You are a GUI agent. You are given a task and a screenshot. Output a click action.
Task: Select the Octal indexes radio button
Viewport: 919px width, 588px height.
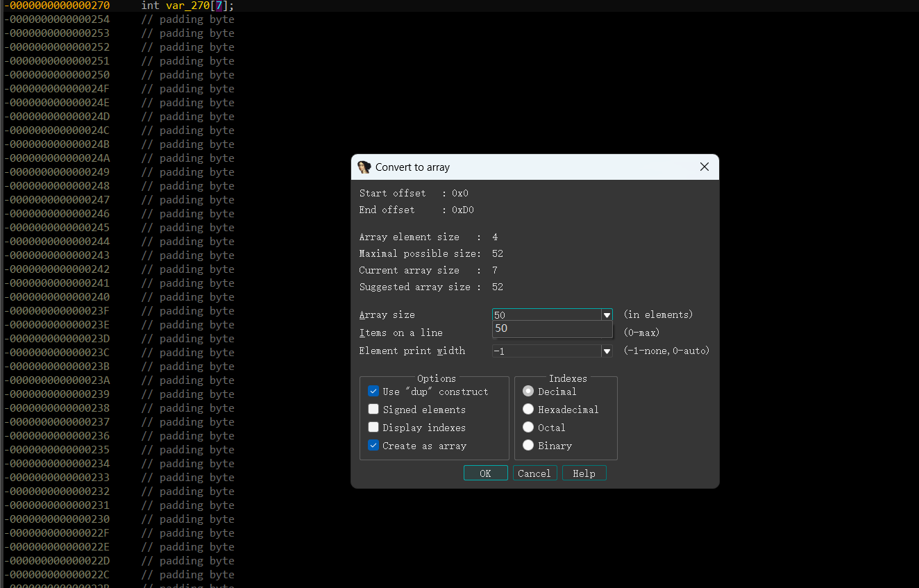[528, 428]
